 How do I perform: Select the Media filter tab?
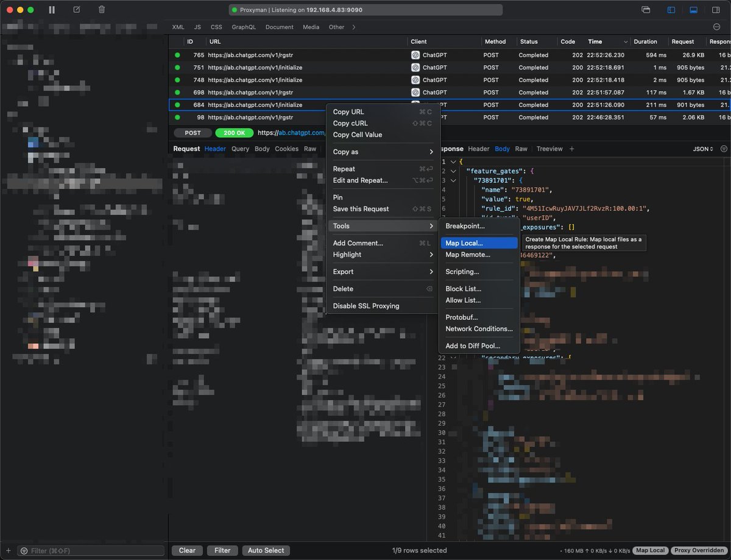(x=311, y=27)
